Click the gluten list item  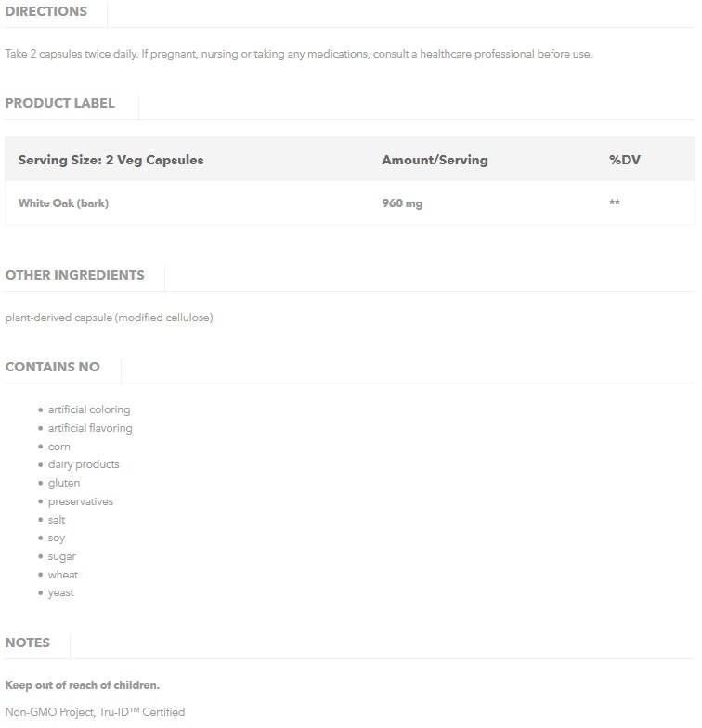pyautogui.click(x=64, y=483)
